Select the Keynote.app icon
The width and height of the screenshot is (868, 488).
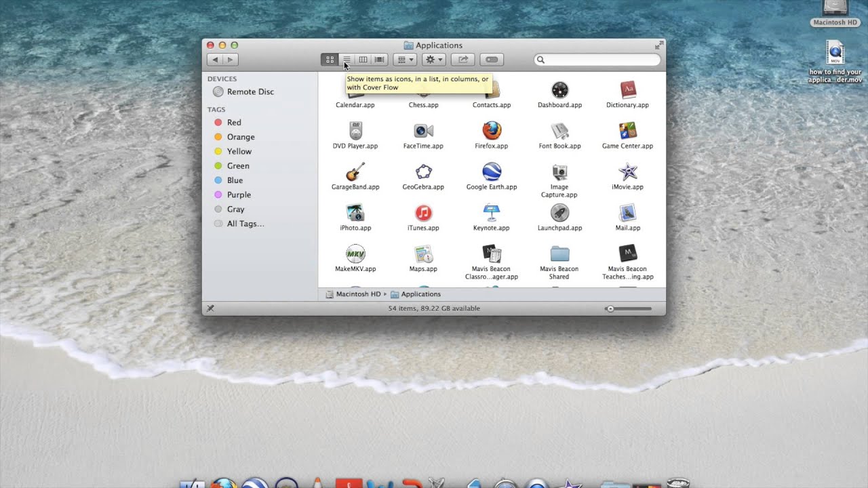point(492,213)
